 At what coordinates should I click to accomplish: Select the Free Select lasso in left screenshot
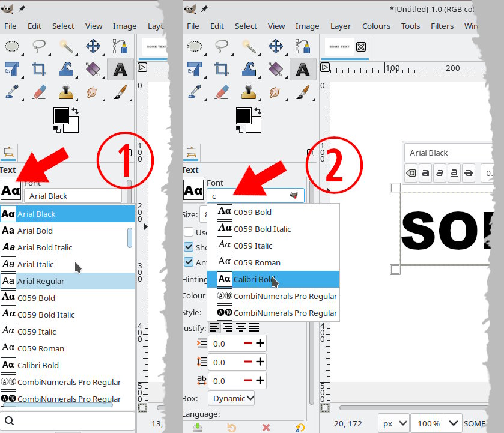(x=39, y=47)
